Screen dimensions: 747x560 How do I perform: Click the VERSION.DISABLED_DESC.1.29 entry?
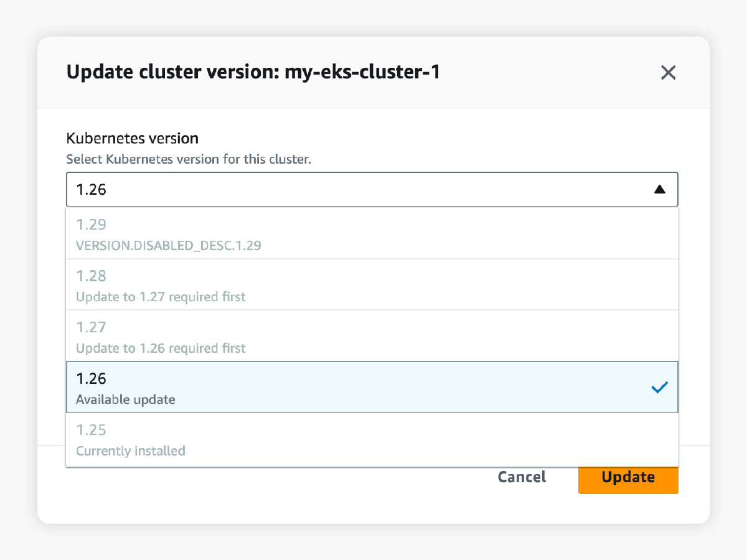[x=168, y=245]
